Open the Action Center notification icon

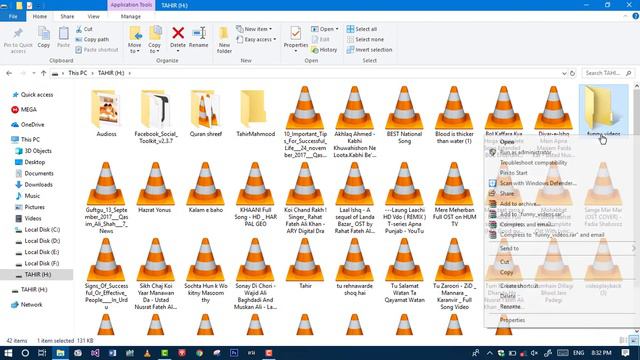[x=625, y=353]
